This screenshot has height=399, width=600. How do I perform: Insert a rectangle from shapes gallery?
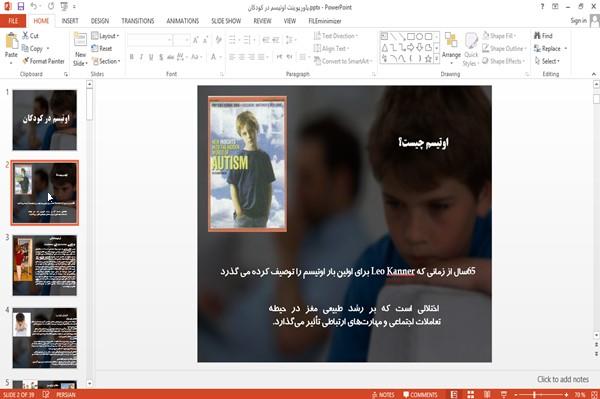[x=411, y=37]
